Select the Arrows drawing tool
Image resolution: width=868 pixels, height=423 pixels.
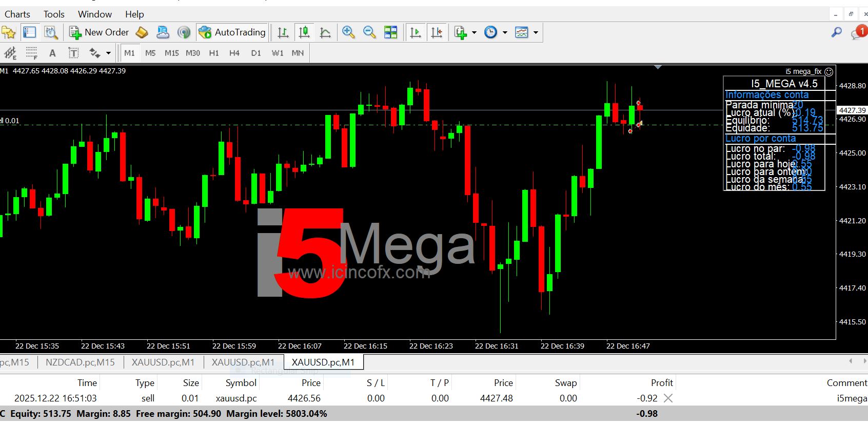(94, 53)
